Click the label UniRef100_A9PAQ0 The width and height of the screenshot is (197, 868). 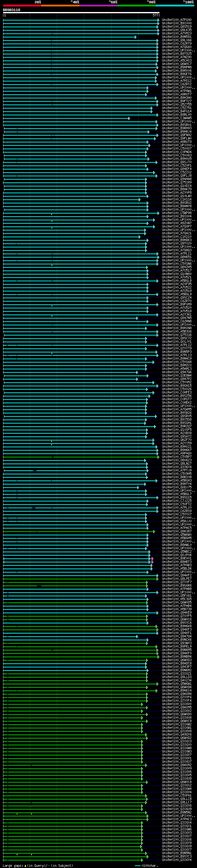click(x=177, y=453)
